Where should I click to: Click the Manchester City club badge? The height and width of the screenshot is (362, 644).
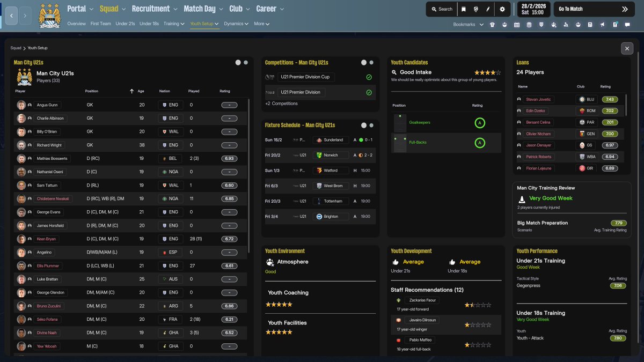point(50,16)
